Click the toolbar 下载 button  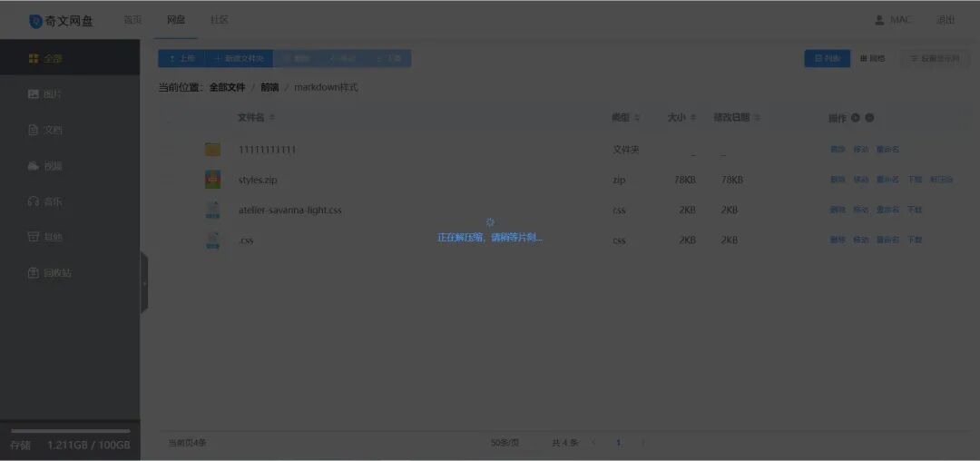tap(388, 59)
